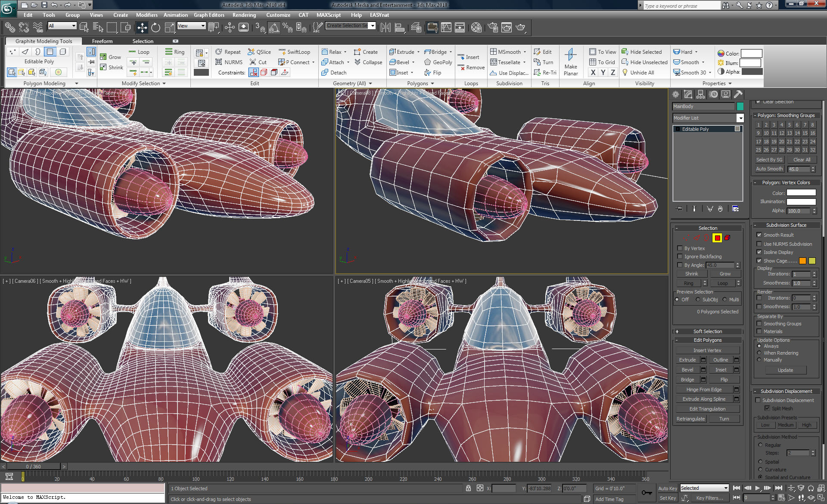This screenshot has width=827, height=504.
Task: Select the Select and Move tool
Action: click(142, 28)
